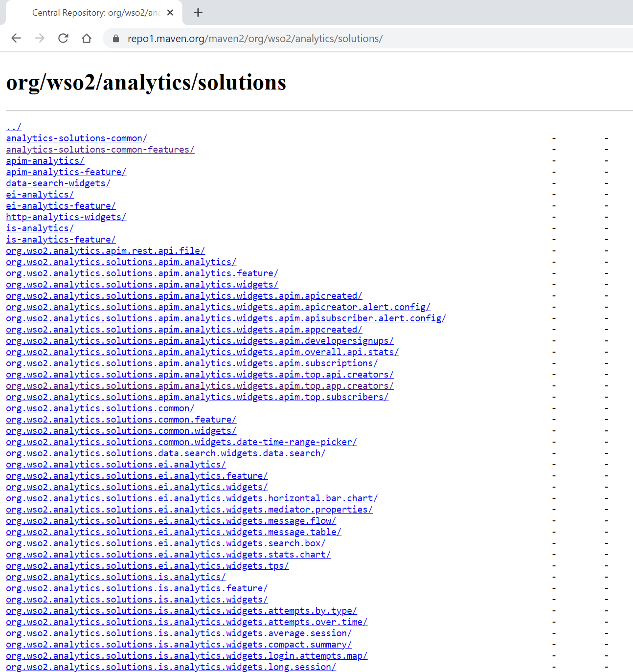Open the widgets.apim.apicreated/ link
Image resolution: width=633 pixels, height=672 pixels.
click(x=184, y=296)
